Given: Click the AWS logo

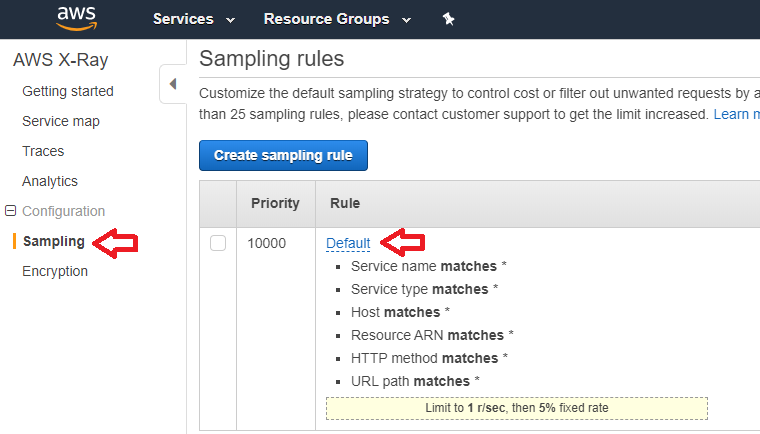Looking at the screenshot, I should point(76,19).
